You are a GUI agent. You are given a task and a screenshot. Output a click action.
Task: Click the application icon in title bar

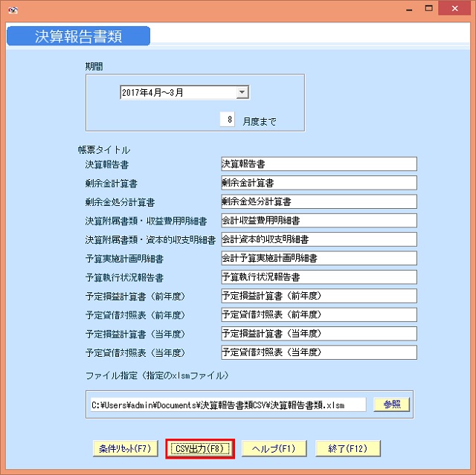point(13,10)
